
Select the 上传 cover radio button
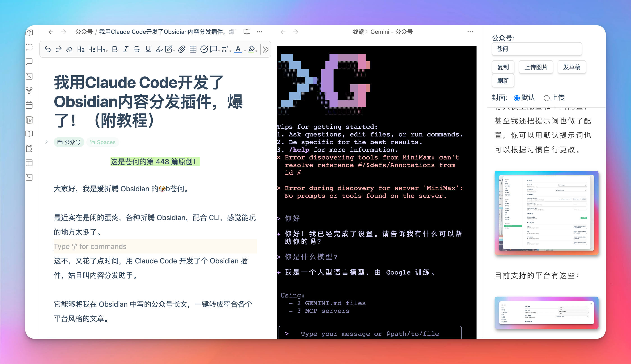click(x=546, y=98)
